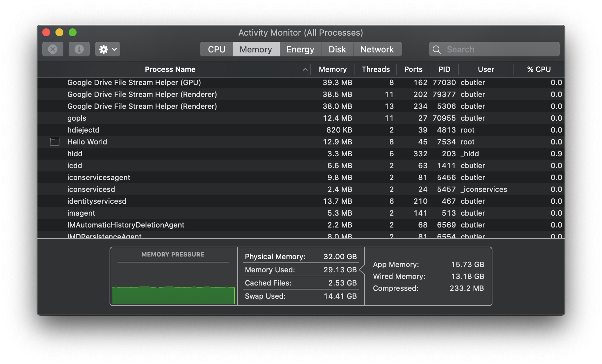Viewport: 602px width, 364px height.
Task: Click the Wired Memory 13.18 GB value
Action: coord(467,276)
